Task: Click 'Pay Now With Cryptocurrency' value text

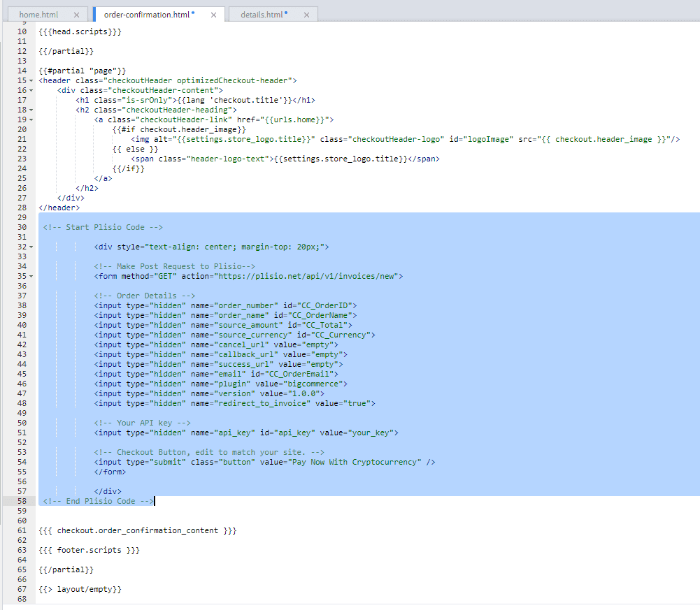Action: [355, 462]
